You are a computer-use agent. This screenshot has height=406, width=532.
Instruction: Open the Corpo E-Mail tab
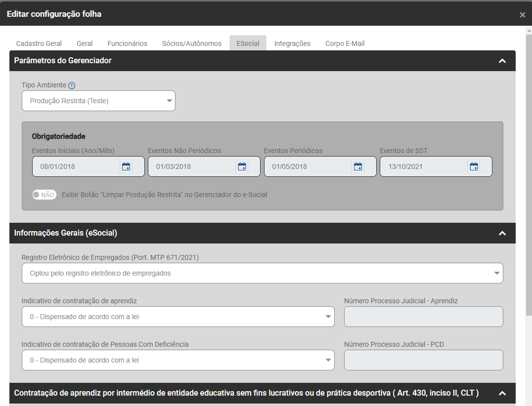[x=345, y=43]
